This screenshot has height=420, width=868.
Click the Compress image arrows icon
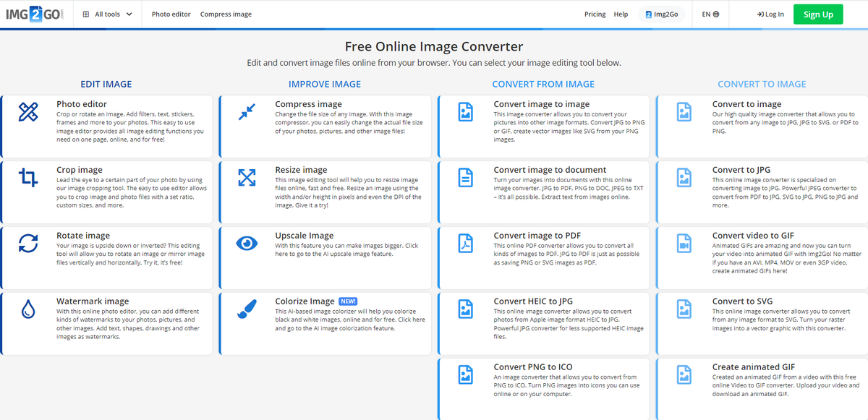point(247,112)
